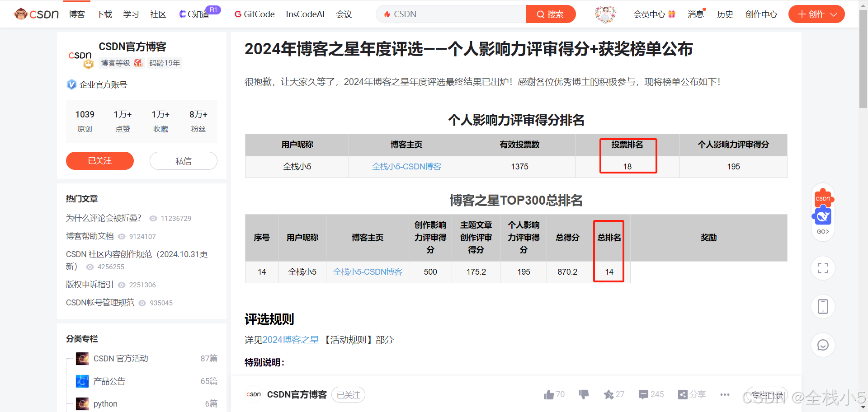Screen dimensions: 868x412
Task: Open 全栈小5-CSDN博客 link in TOP300 table
Action: 368,272
